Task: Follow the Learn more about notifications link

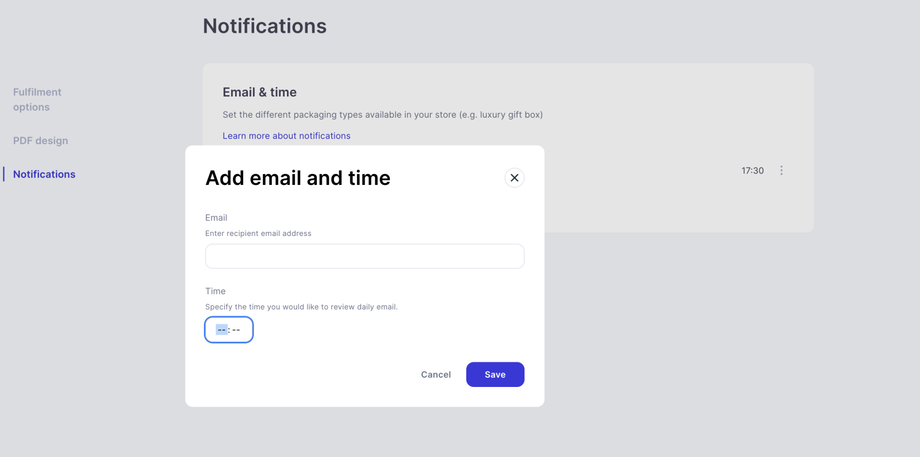Action: click(286, 136)
